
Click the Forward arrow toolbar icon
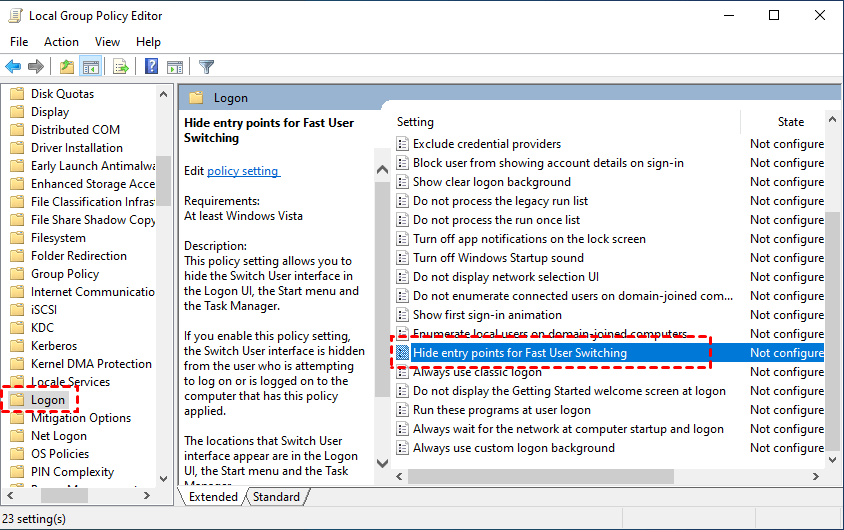click(36, 67)
